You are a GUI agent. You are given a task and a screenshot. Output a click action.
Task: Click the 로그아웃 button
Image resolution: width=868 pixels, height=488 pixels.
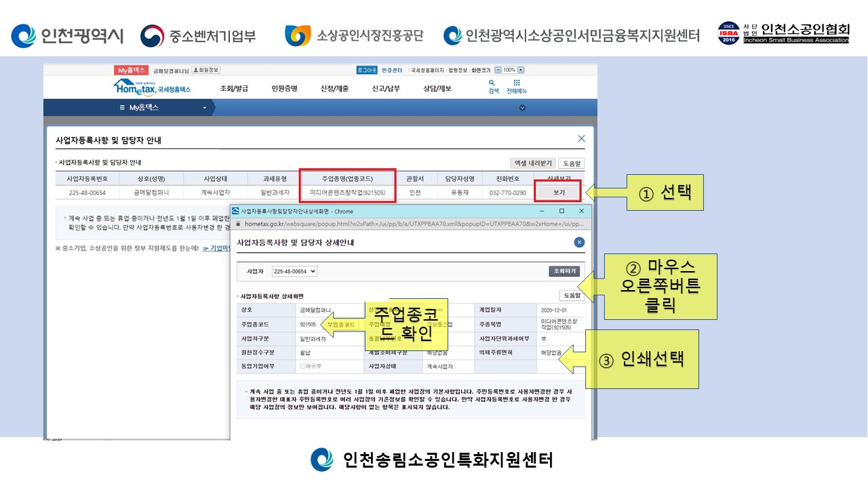pos(367,70)
